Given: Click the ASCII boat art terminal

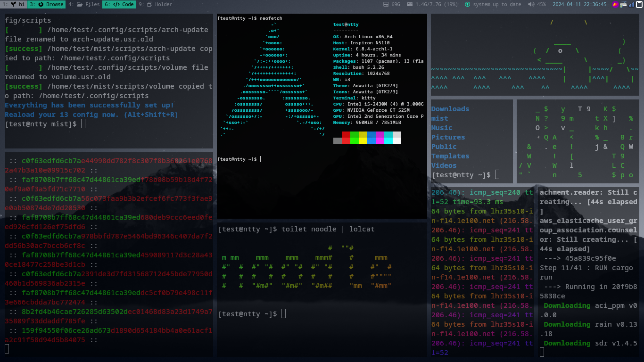Looking at the screenshot, I should coord(535,55).
